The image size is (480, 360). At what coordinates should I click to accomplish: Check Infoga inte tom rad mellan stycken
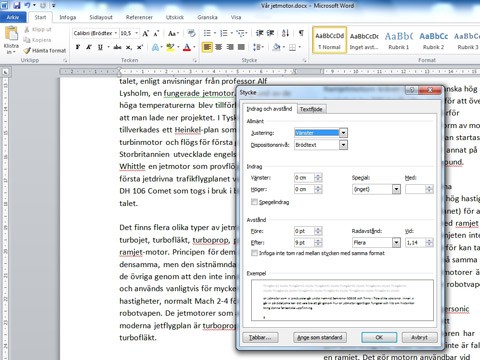254,253
